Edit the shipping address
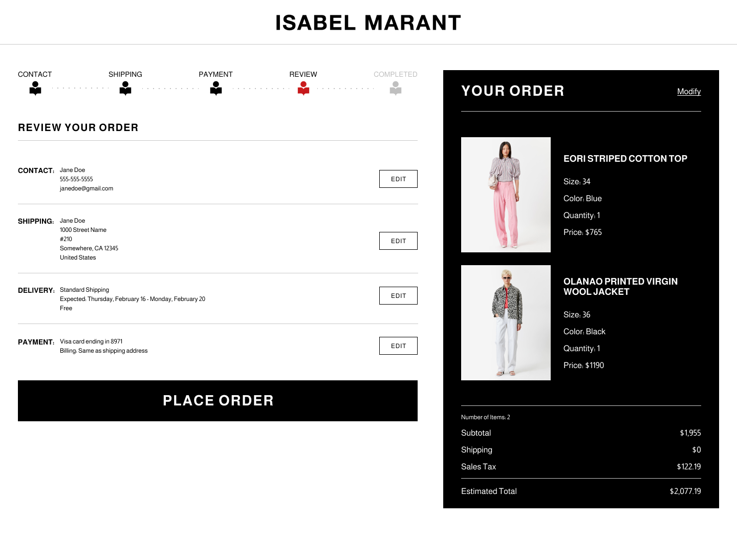Image resolution: width=737 pixels, height=560 pixels. 398,241
